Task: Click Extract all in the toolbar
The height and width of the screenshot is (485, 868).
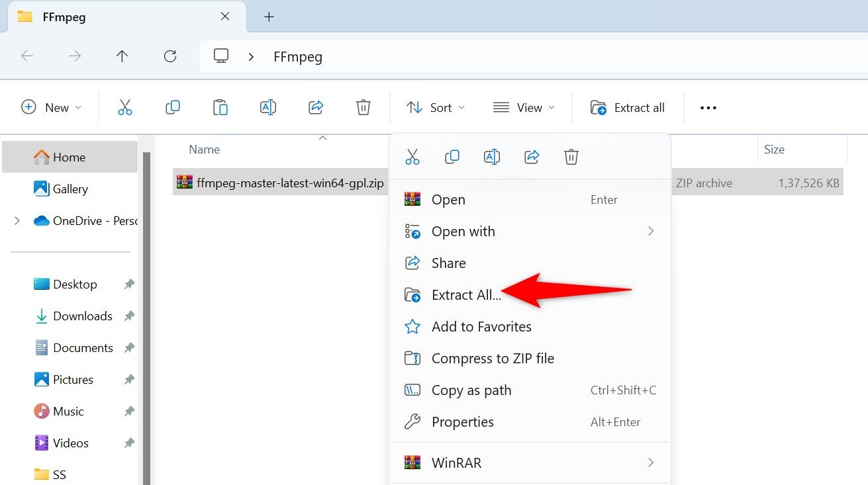Action: pyautogui.click(x=628, y=107)
